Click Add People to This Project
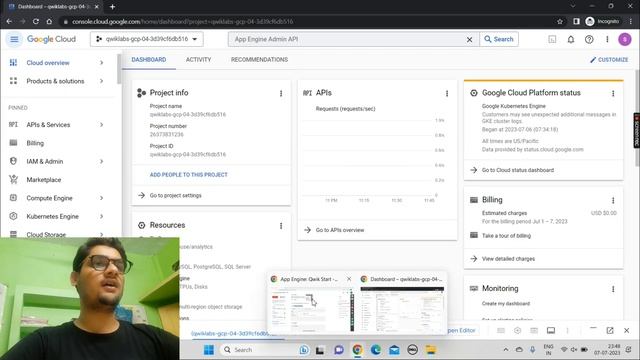This screenshot has width=640, height=360. [x=189, y=175]
